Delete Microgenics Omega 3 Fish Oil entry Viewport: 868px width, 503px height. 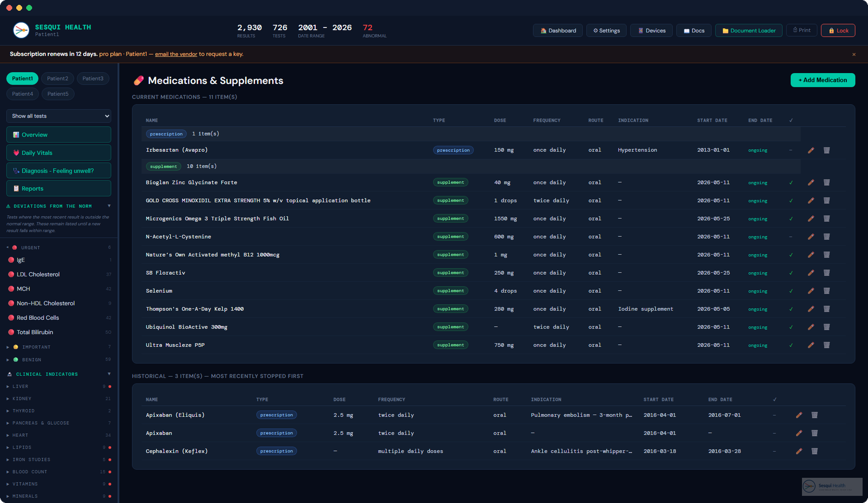[827, 219]
